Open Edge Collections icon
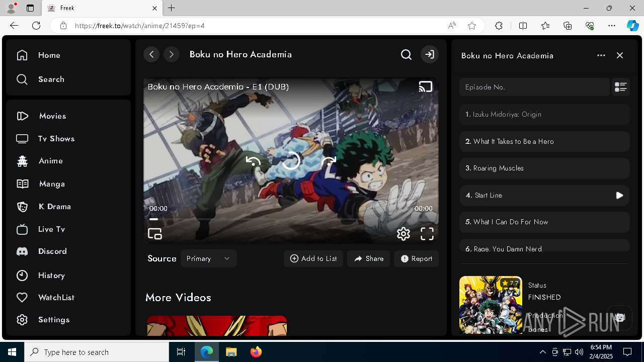The height and width of the screenshot is (362, 644). click(568, 26)
